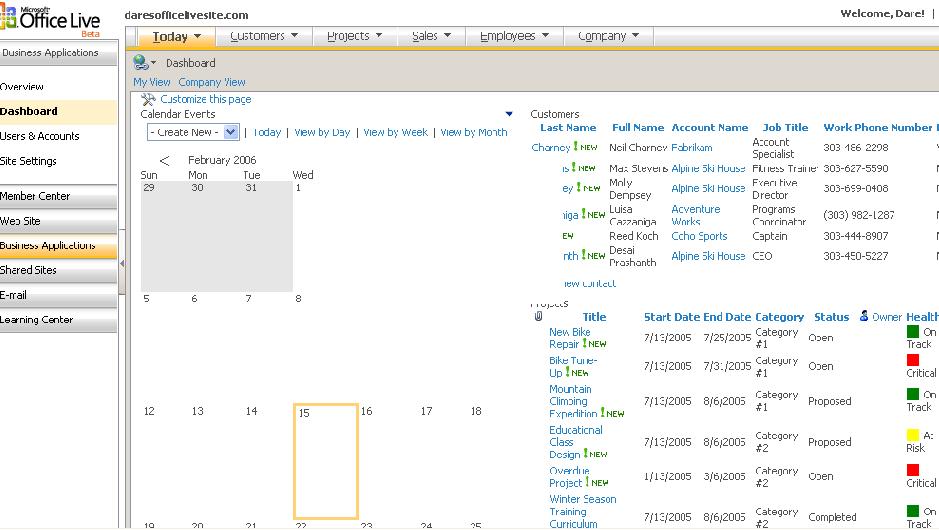Click the sidebar collapse arrow handle

pos(122,264)
